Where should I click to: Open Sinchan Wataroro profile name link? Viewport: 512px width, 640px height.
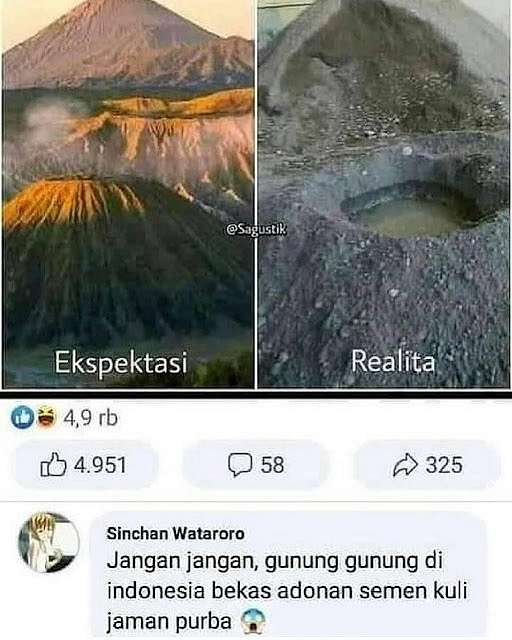[x=176, y=533]
